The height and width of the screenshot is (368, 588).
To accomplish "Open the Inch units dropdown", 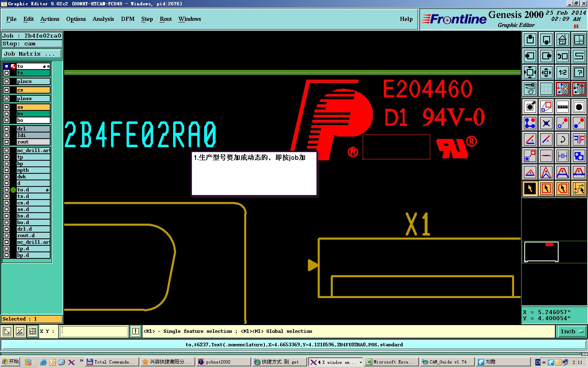I will pyautogui.click(x=572, y=332).
